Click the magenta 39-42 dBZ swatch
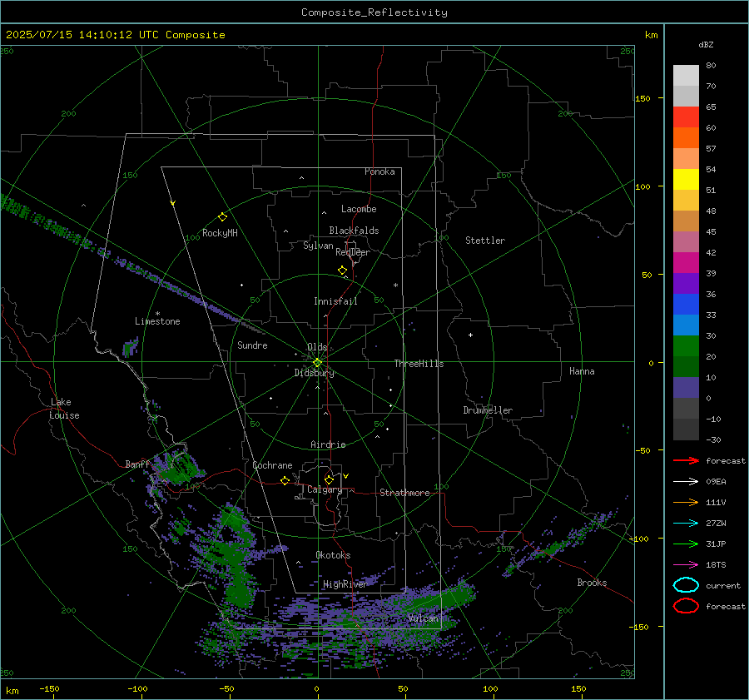The width and height of the screenshot is (749, 700). pos(686,263)
